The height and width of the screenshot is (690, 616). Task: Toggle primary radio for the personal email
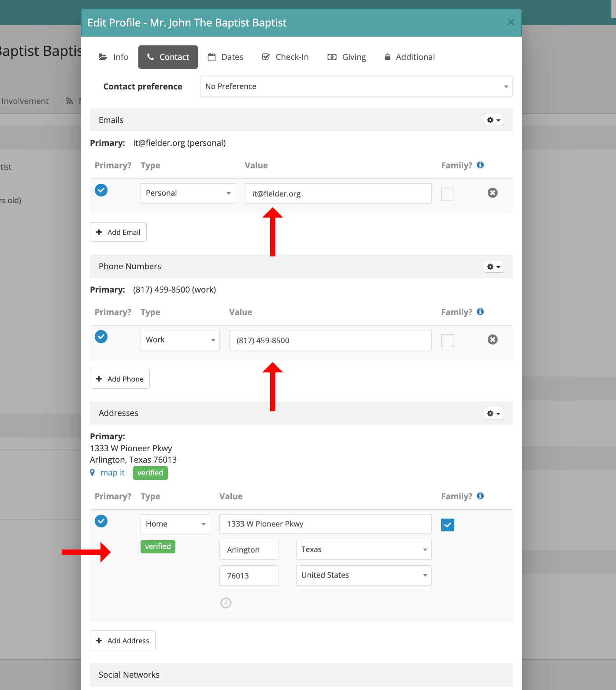click(101, 190)
